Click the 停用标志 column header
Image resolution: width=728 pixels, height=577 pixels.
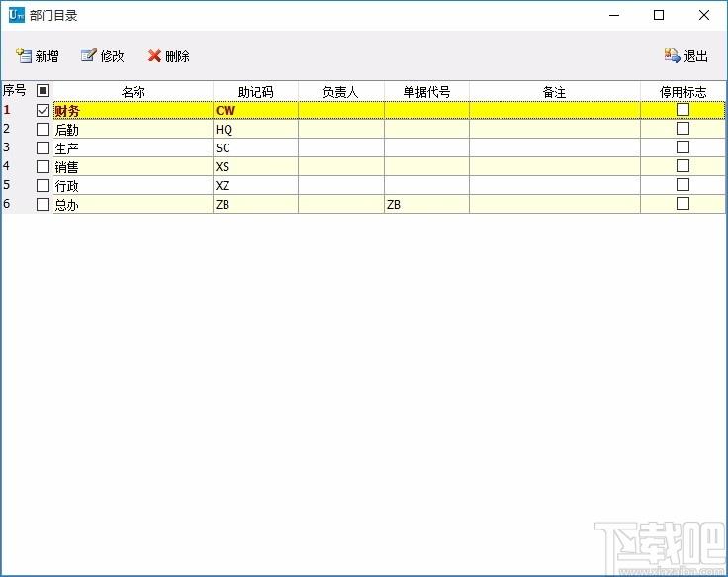682,91
